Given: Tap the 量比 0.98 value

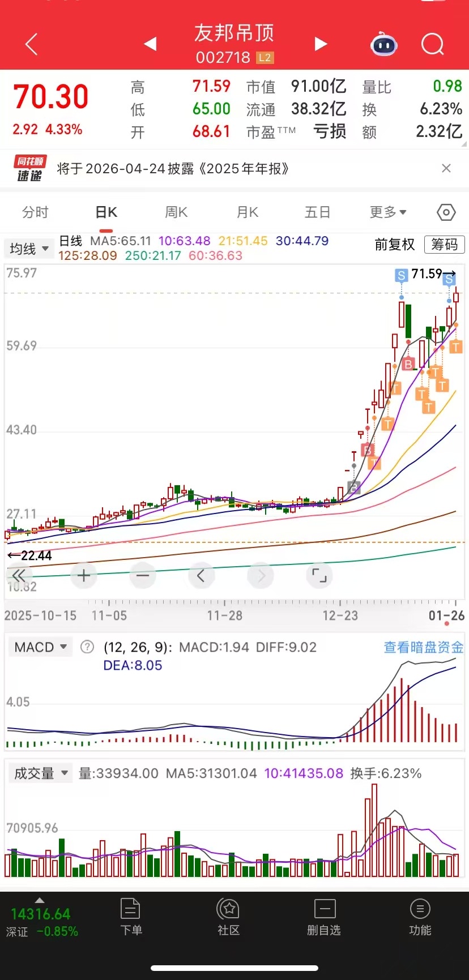Looking at the screenshot, I should [447, 86].
